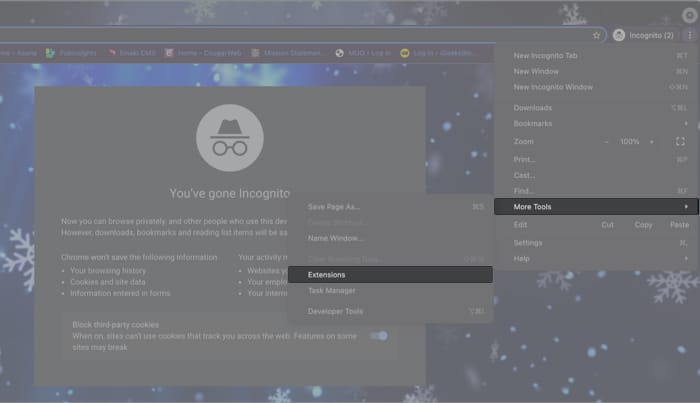Screen dimensions: 700x403
Task: Click the Paste button in Edit row
Action: coord(679,225)
